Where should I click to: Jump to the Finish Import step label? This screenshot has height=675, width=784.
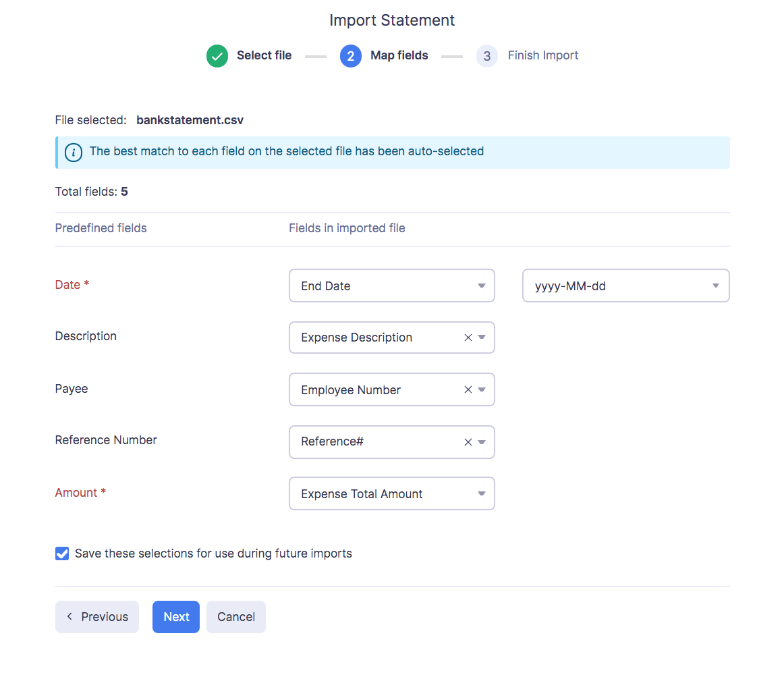pos(542,56)
